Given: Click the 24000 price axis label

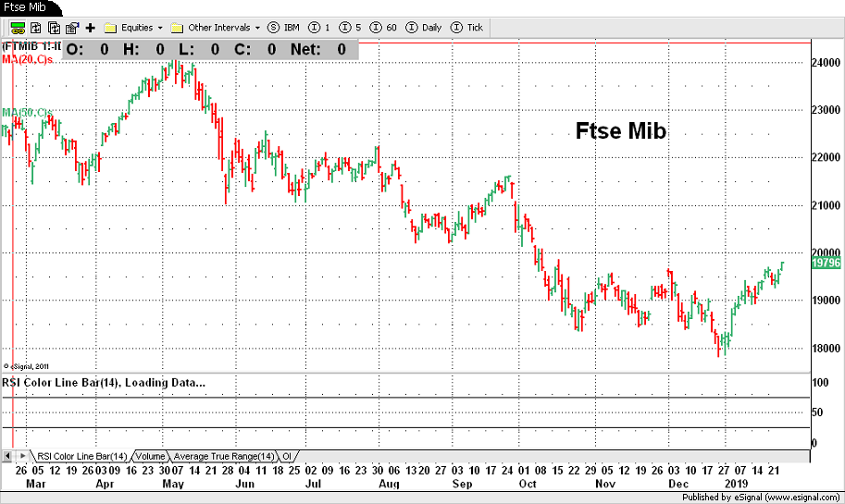Looking at the screenshot, I should 826,63.
